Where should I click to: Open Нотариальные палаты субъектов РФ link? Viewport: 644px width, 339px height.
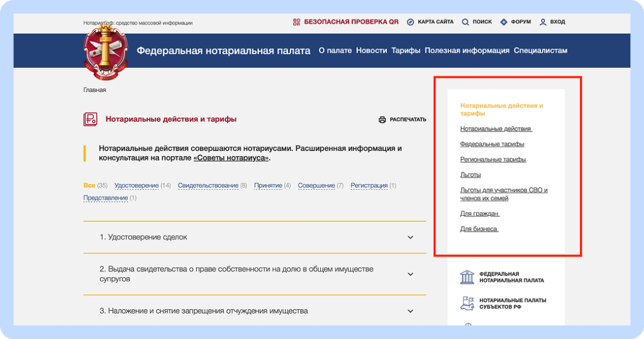pyautogui.click(x=513, y=304)
